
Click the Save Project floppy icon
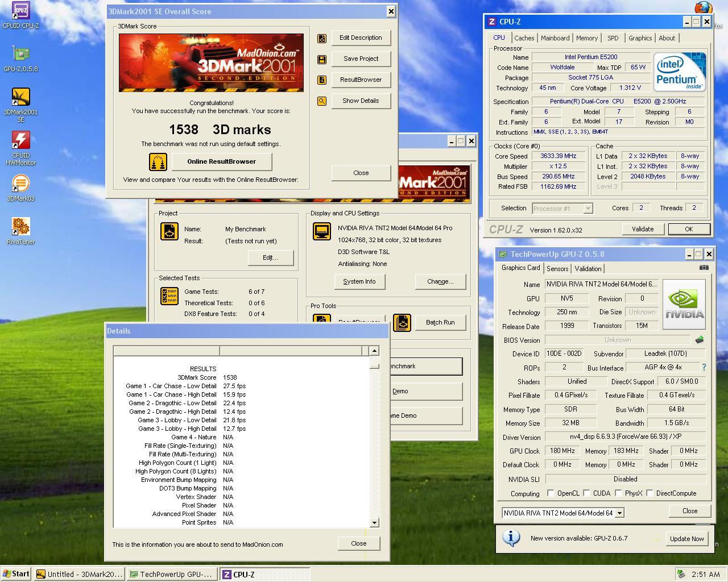point(322,59)
